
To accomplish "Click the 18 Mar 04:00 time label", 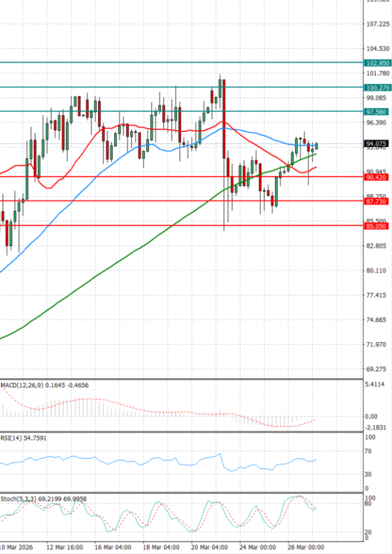I will coord(163,547).
